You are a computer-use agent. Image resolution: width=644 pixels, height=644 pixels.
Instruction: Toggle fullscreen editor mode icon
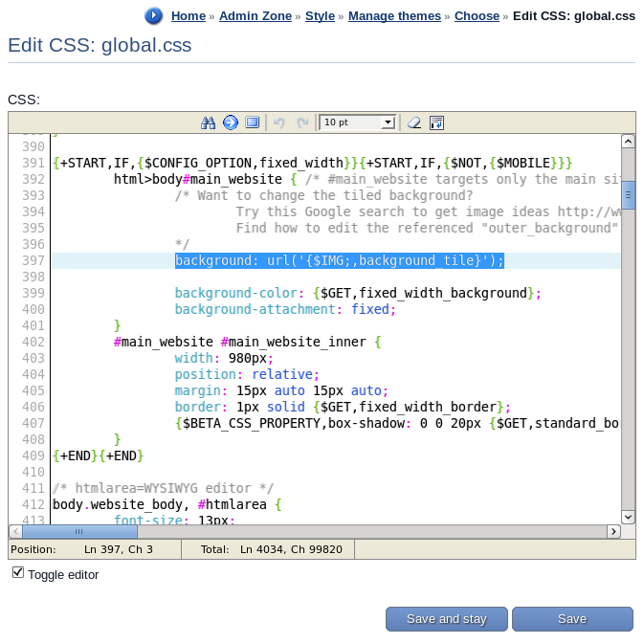pos(253,122)
